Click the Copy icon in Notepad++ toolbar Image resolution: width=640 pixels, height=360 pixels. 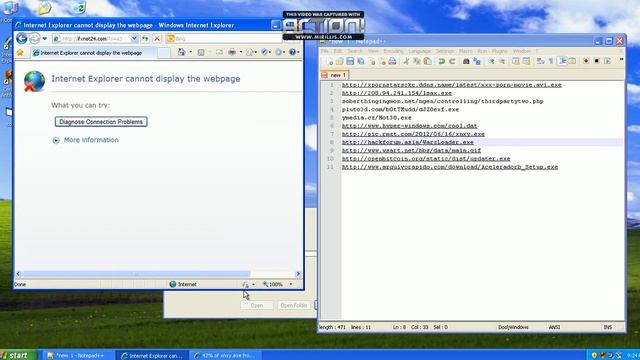tap(417, 62)
